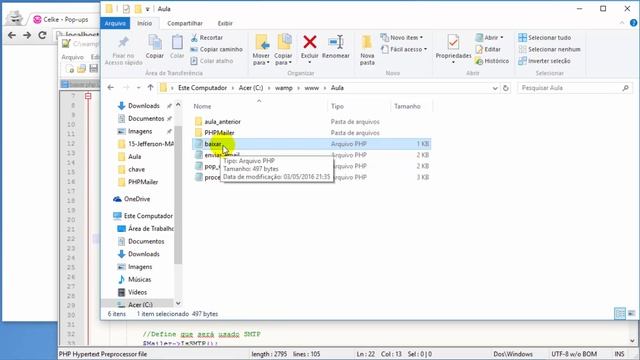The height and width of the screenshot is (360, 640).
Task: Switch to details view layout icon
Action: tap(620, 313)
